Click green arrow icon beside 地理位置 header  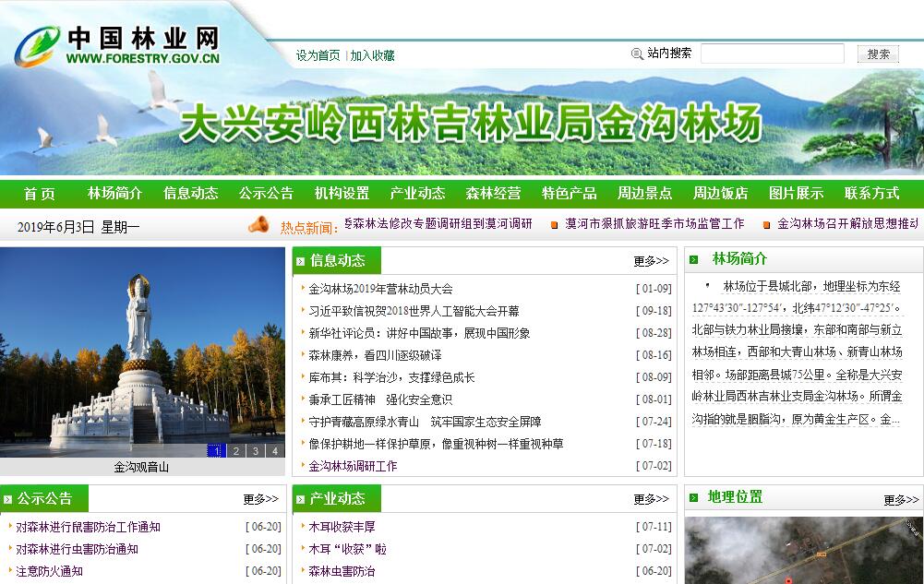693,498
